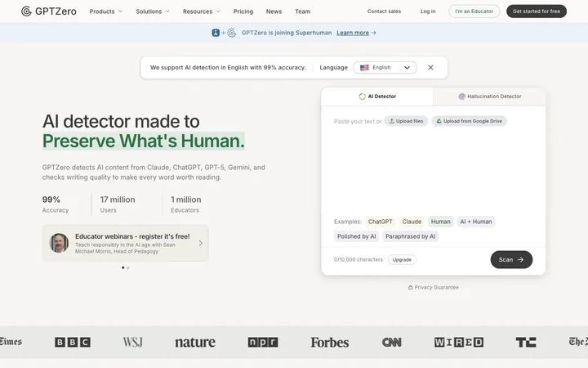Click the Forbes logo
588x368 pixels.
point(330,342)
